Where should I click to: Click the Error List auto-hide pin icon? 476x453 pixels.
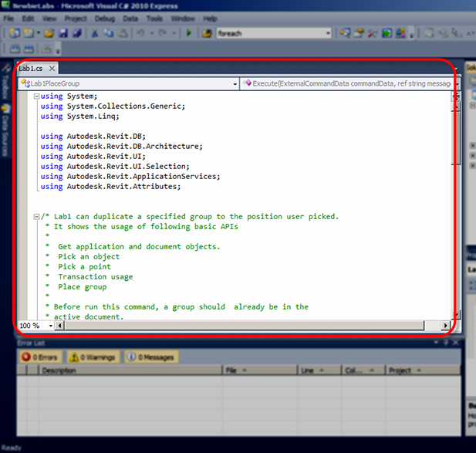tap(446, 343)
